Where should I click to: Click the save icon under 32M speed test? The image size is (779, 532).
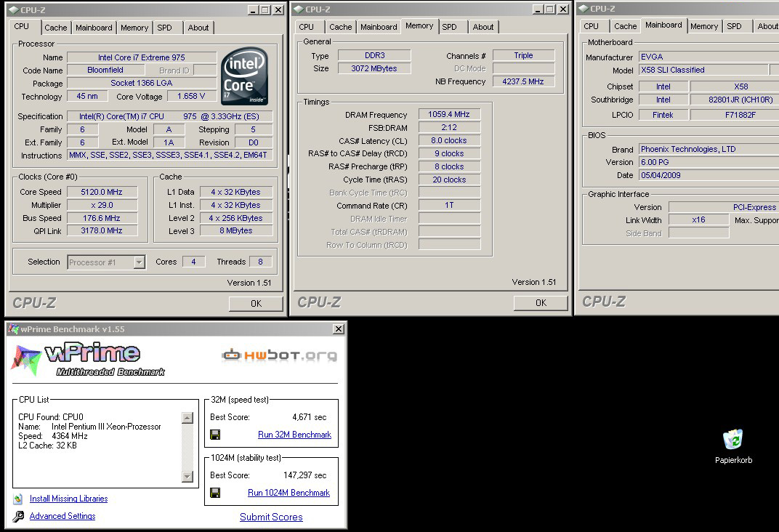[x=215, y=435]
